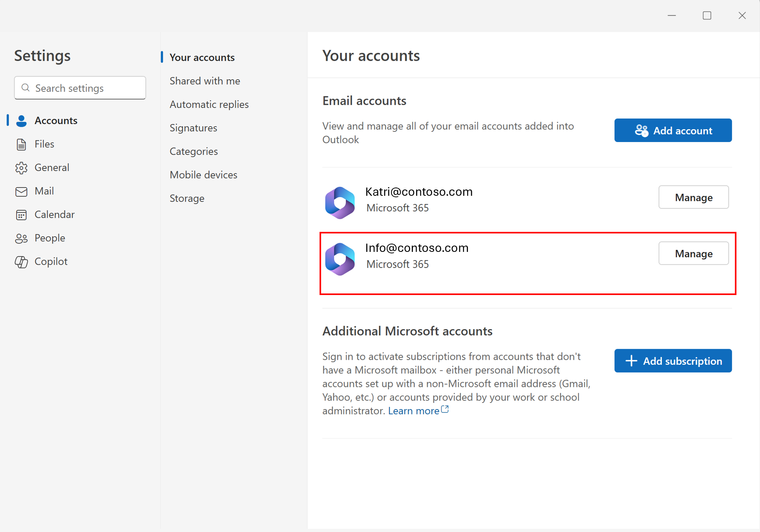Click the General settings gear icon
Image resolution: width=760 pixels, height=532 pixels.
click(22, 168)
